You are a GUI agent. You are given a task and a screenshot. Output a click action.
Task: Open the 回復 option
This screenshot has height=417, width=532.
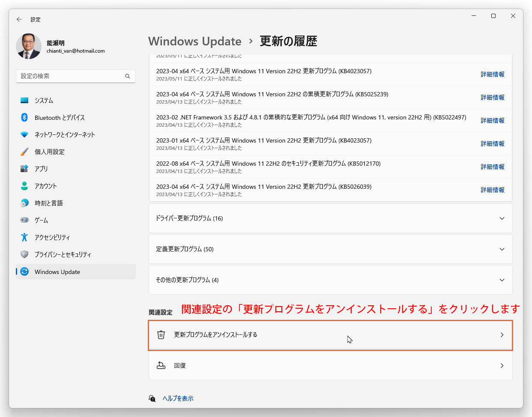pos(330,366)
